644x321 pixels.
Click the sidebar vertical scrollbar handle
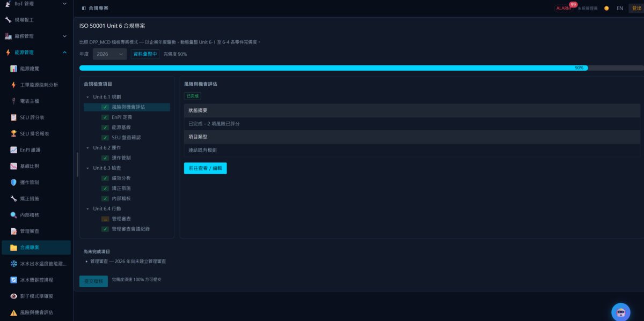(77, 165)
